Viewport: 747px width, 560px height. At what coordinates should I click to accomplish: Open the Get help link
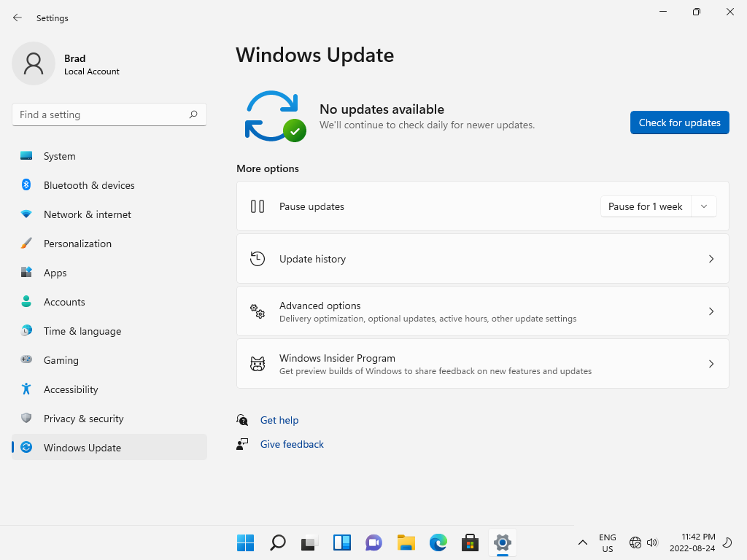(279, 419)
